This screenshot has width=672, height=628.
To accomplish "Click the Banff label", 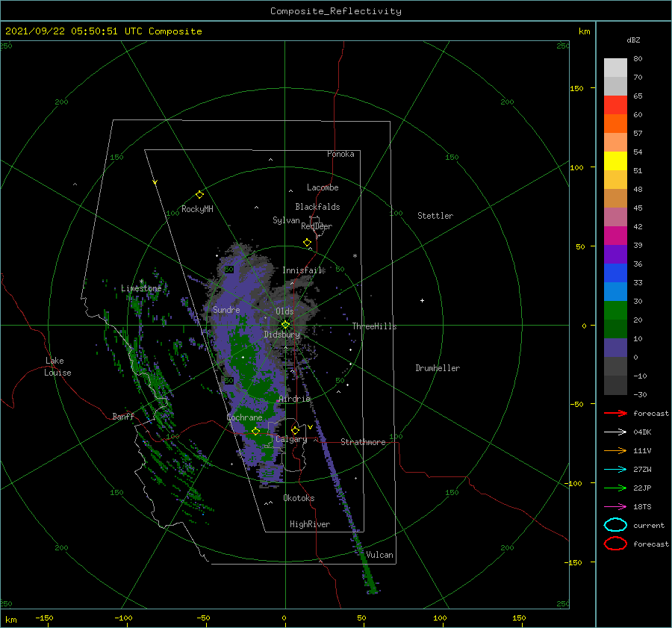I will tap(123, 416).
